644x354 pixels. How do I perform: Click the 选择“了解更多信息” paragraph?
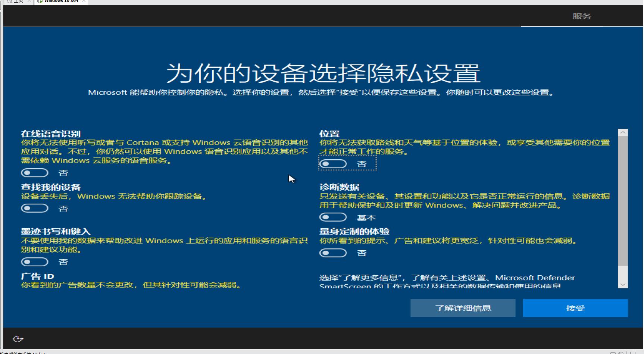(x=447, y=282)
